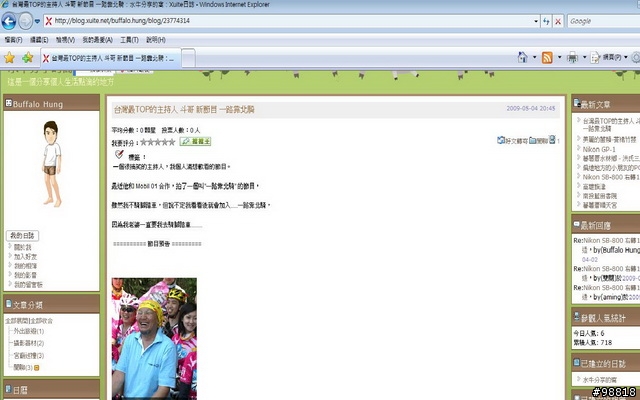Click 全部收合 to collapse all categories
The image size is (640, 400).
tap(42, 321)
